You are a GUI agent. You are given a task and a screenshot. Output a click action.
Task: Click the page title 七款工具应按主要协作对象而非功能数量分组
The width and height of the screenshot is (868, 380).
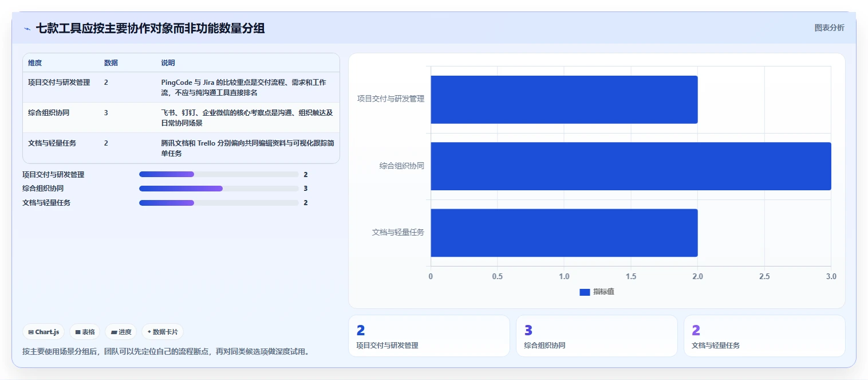[x=150, y=28]
